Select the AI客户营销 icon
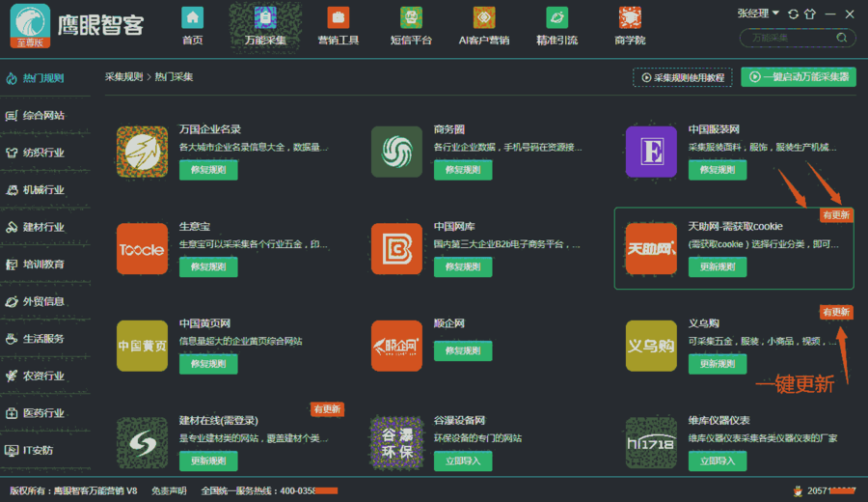Viewport: 868px width, 502px height. (484, 18)
